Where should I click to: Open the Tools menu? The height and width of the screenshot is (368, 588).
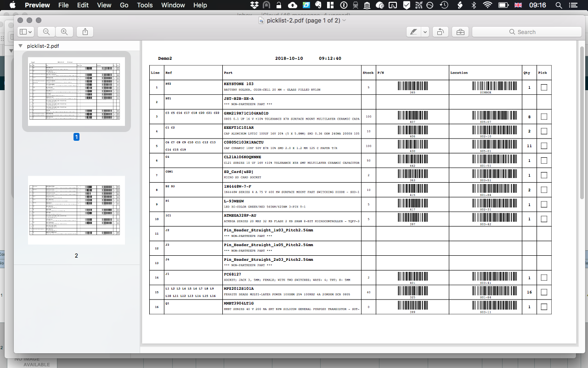click(145, 5)
